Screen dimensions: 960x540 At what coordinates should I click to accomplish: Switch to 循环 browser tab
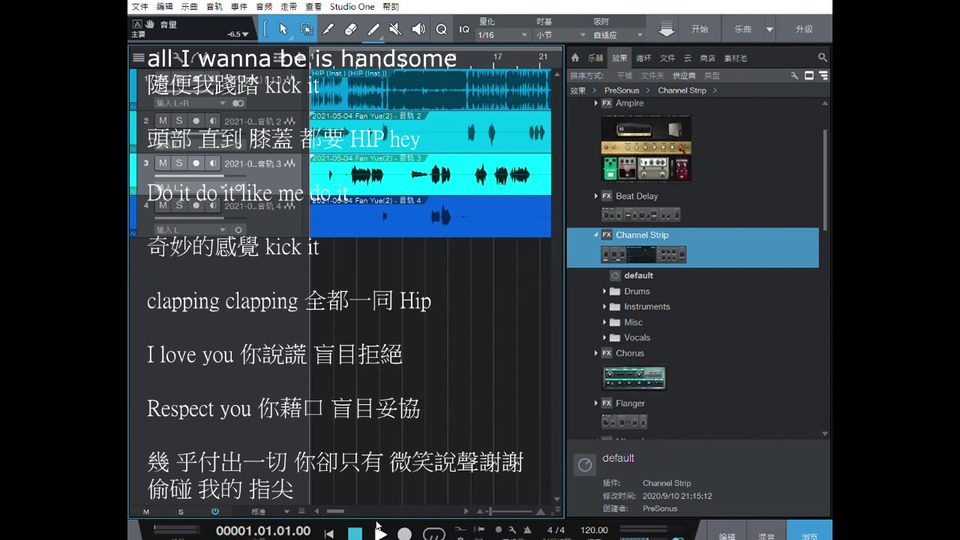(x=643, y=58)
